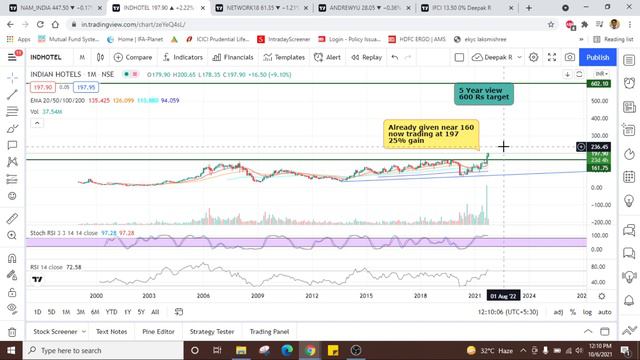Undo the last chart action
The image size is (640, 360).
click(x=395, y=58)
